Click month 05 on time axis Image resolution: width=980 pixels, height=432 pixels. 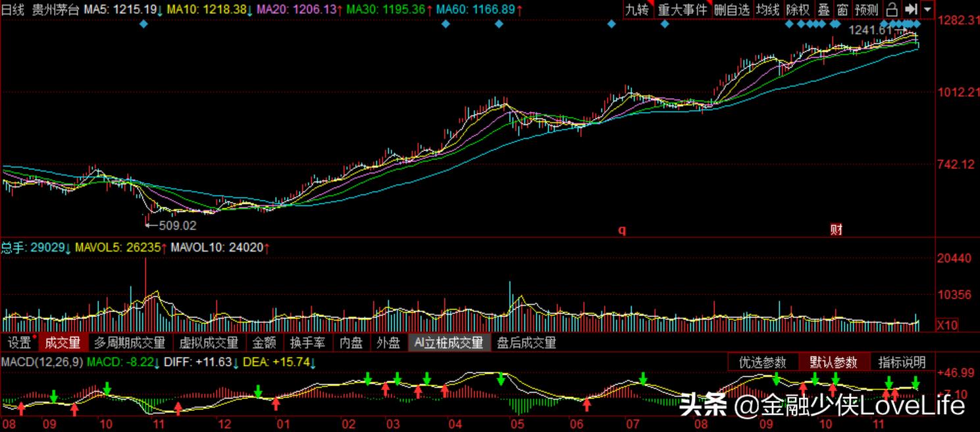coord(517,425)
